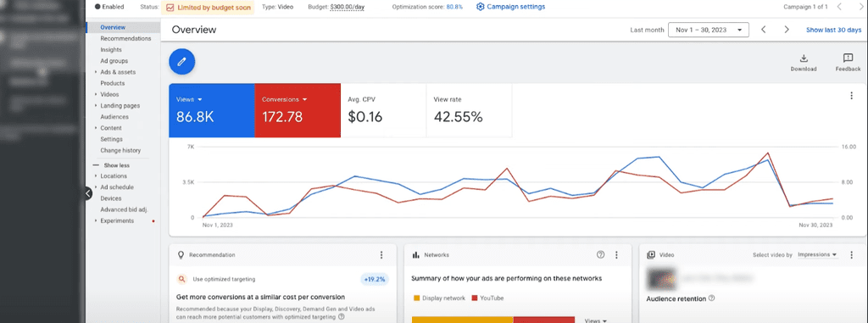
Task: Click the red YouTube legend swatch
Action: [475, 298]
